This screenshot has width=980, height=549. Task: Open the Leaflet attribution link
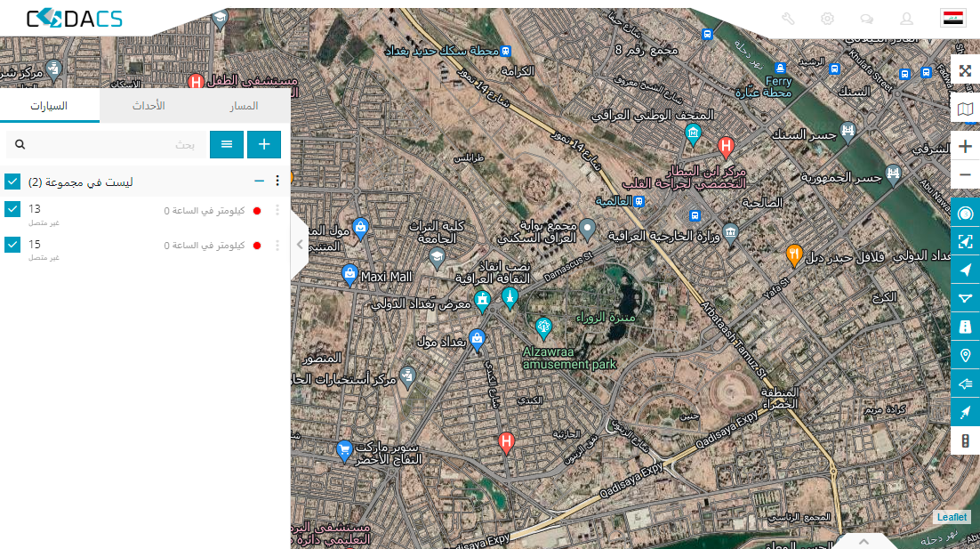pos(952,517)
